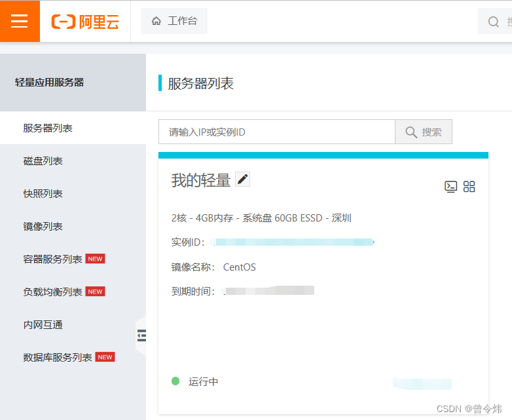Screen dimensions: 512x420
Task: Edit the server name with the pencil icon
Action: click(243, 179)
